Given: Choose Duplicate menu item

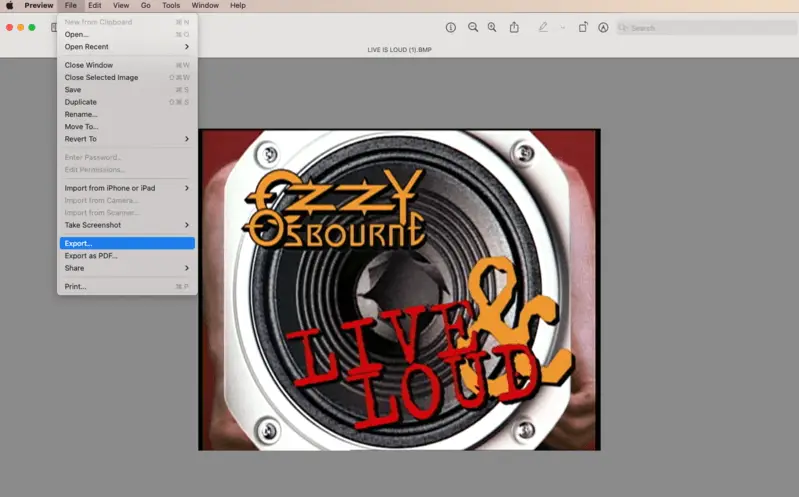Looking at the screenshot, I should (x=127, y=102).
